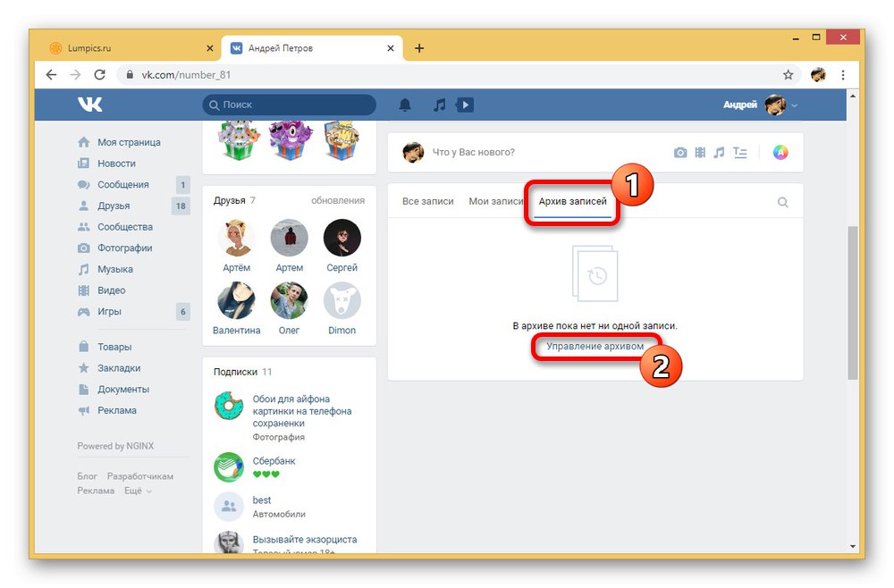Click the Поиск search field

click(x=289, y=105)
